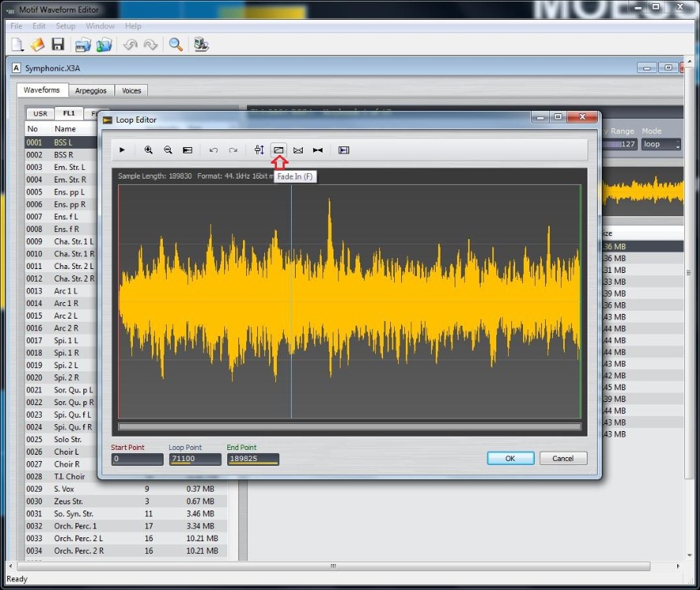
Task: Click the Loop Editor horizontal waveform scrollbar
Action: (x=349, y=426)
